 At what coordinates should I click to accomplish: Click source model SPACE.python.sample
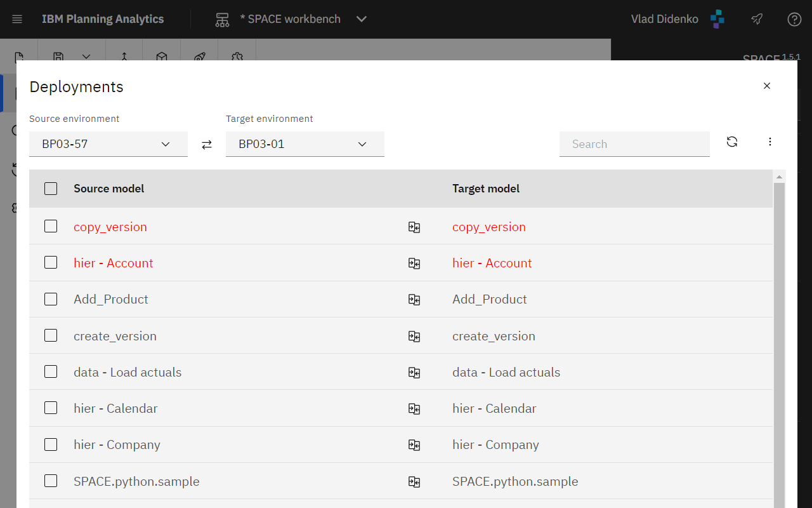(x=136, y=481)
